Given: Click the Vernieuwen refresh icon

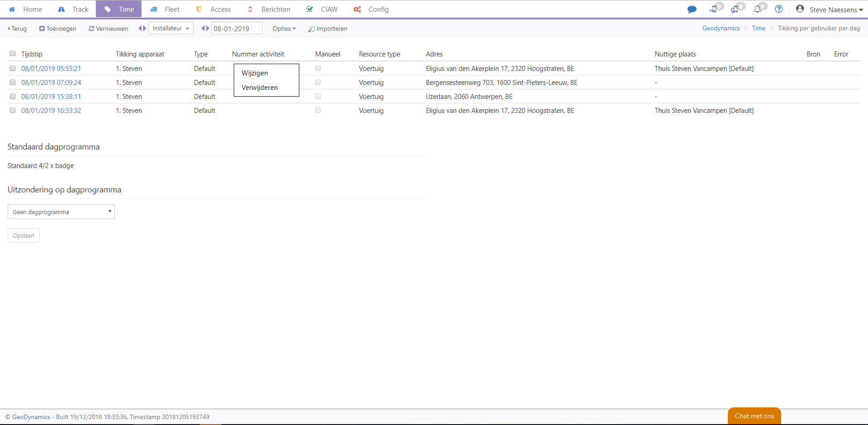Looking at the screenshot, I should (91, 28).
